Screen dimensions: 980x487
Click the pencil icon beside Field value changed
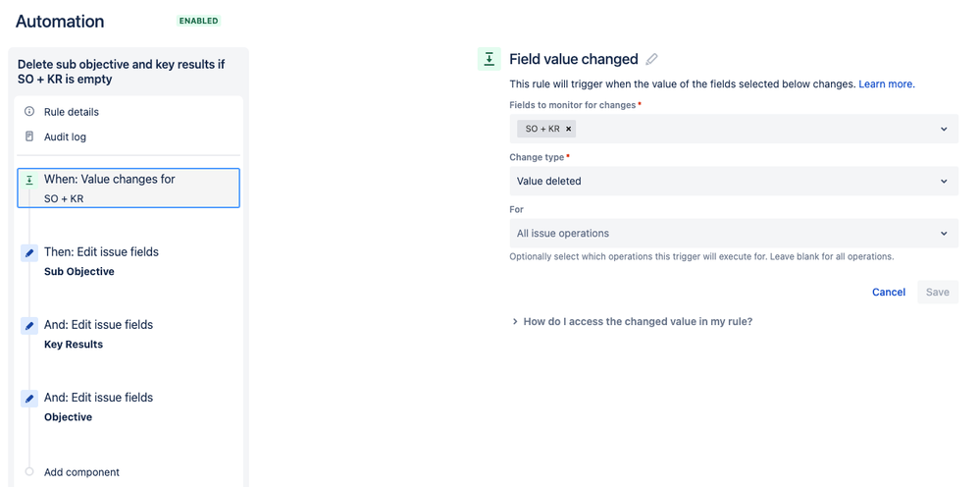coord(651,59)
